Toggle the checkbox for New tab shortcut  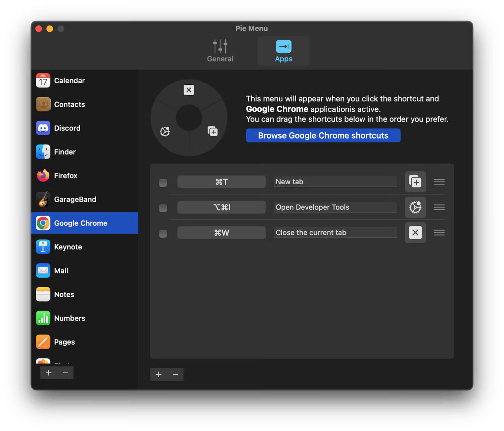pos(163,183)
